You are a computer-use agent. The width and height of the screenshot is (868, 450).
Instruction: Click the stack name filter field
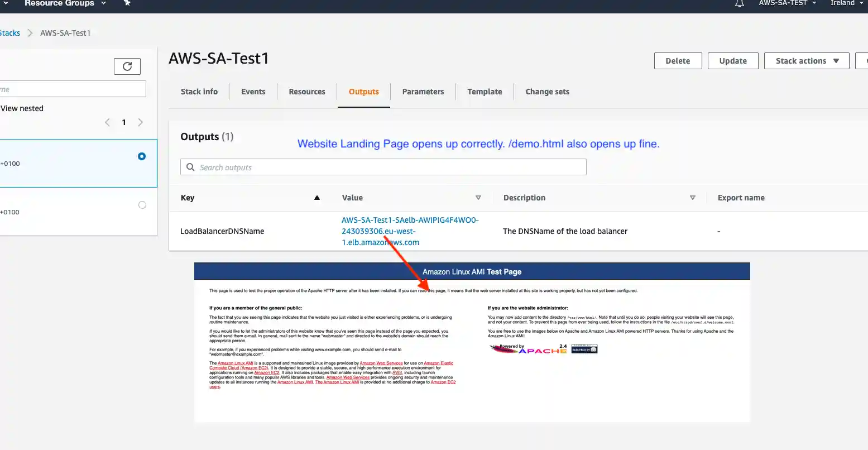tap(73, 89)
